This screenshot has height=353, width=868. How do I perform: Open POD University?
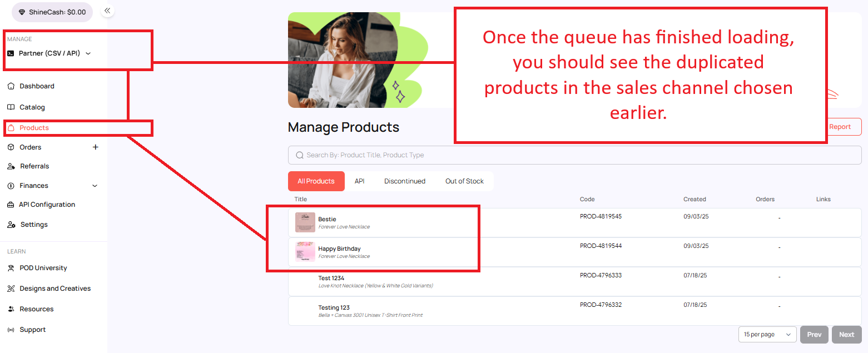point(43,268)
